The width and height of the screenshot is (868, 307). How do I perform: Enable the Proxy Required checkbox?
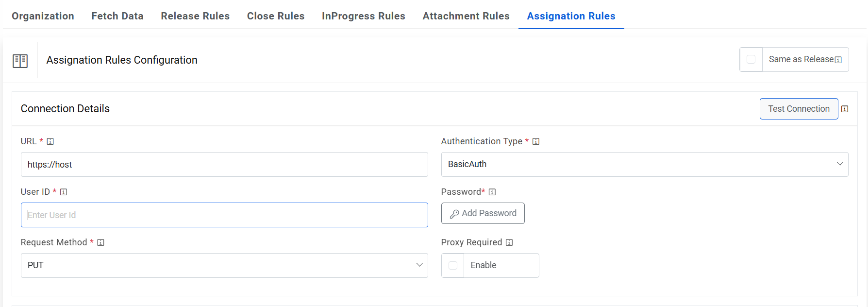click(x=453, y=265)
